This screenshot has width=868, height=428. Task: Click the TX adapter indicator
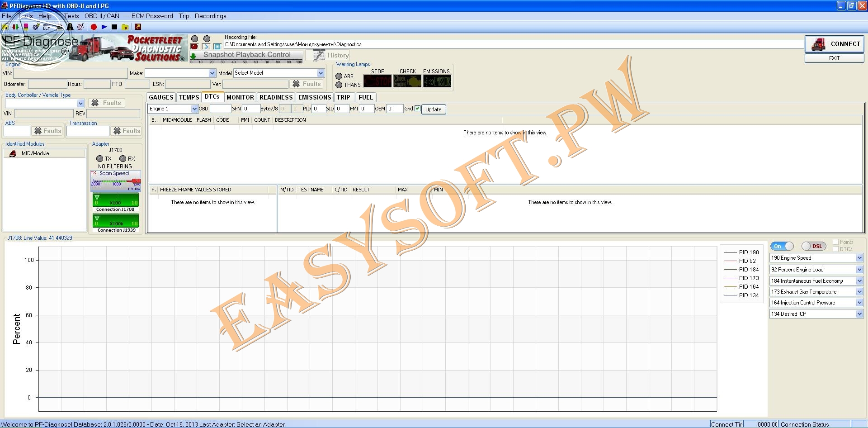[x=99, y=159]
